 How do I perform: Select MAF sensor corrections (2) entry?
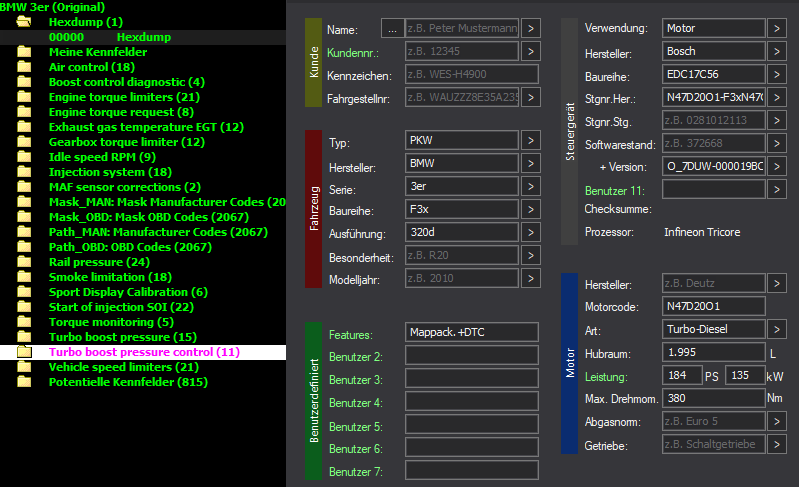pos(125,187)
